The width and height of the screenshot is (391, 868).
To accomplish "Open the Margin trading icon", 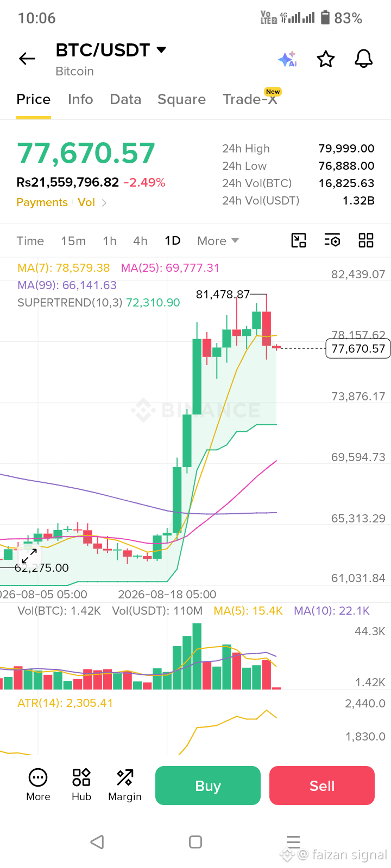I will pyautogui.click(x=125, y=777).
